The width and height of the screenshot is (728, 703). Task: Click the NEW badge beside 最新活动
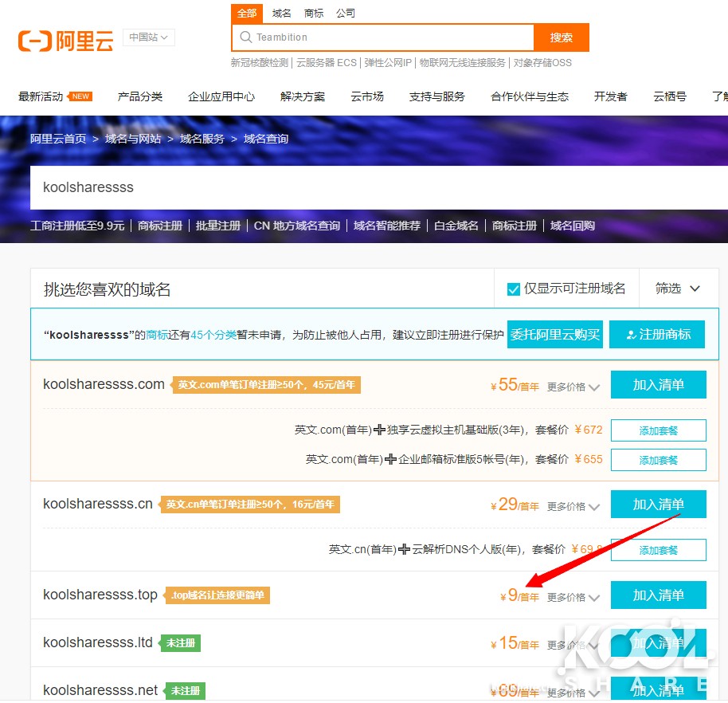pyautogui.click(x=80, y=96)
